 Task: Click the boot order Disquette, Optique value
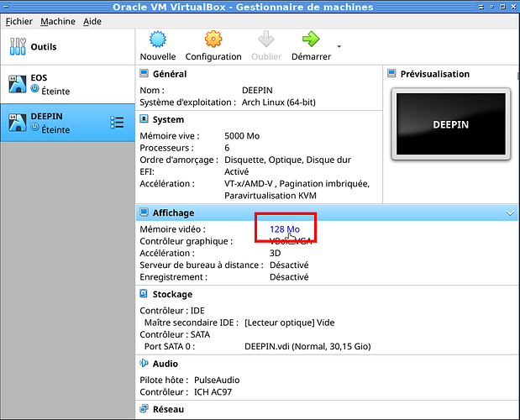tap(287, 160)
